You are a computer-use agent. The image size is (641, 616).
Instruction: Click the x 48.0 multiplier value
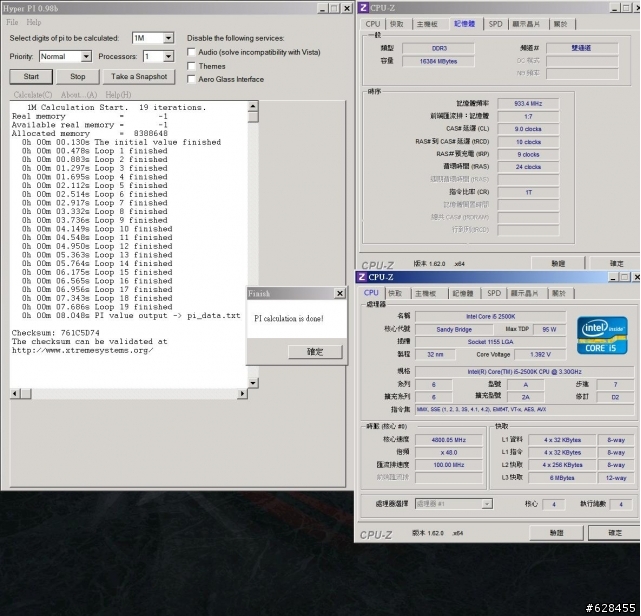pyautogui.click(x=448, y=452)
